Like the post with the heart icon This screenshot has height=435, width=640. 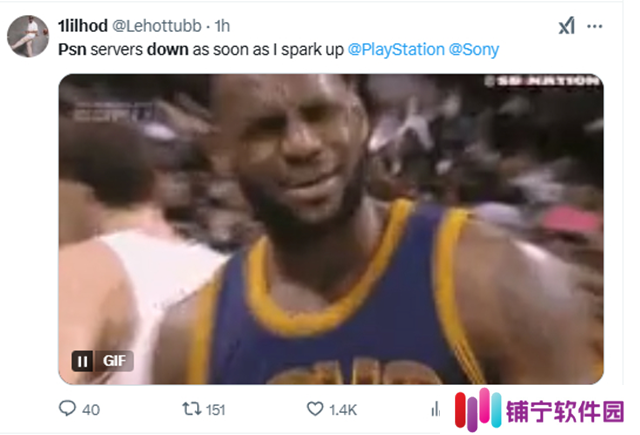pos(315,408)
